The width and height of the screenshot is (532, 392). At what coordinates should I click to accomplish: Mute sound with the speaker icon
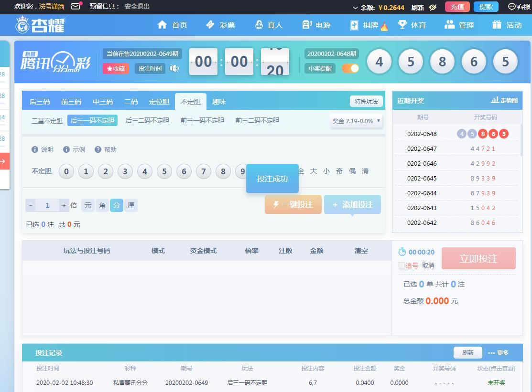click(174, 68)
